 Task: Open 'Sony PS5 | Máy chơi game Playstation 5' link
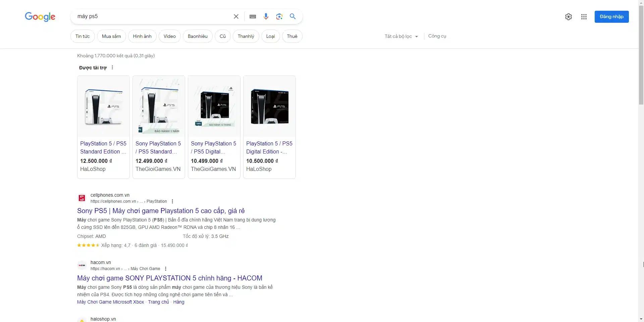click(161, 211)
